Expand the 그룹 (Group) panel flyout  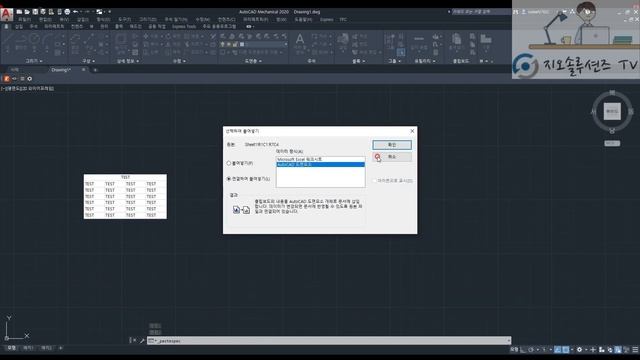pyautogui.click(x=394, y=61)
